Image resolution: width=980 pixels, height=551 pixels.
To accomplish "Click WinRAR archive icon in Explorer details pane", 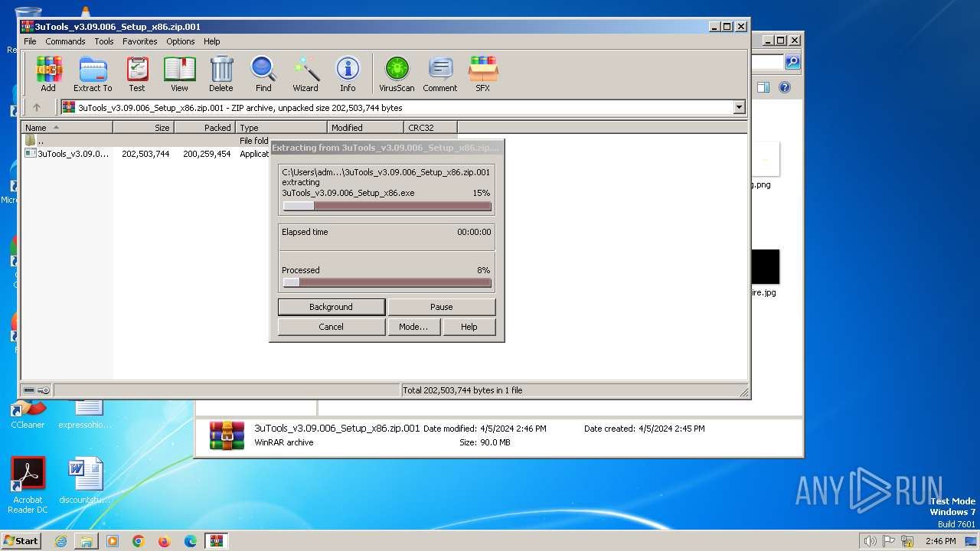I will click(x=227, y=435).
